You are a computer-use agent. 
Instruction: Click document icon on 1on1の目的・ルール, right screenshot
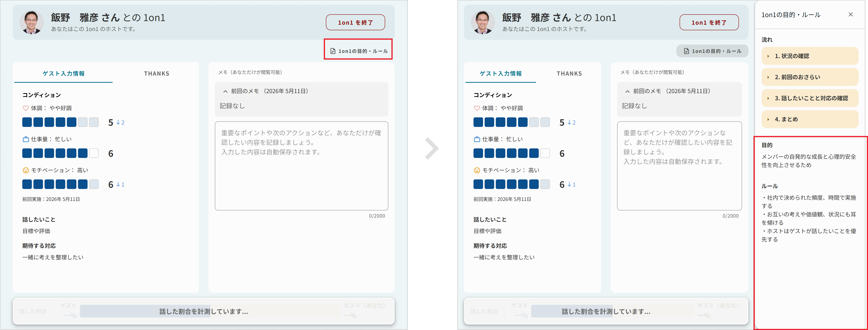pyautogui.click(x=686, y=51)
